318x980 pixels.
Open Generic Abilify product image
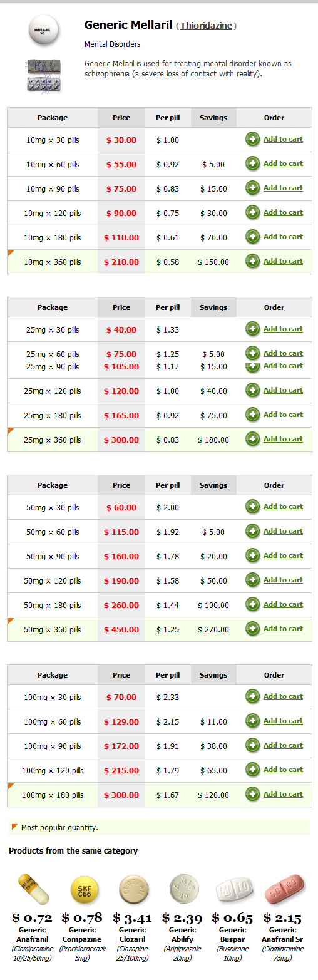pos(183,889)
